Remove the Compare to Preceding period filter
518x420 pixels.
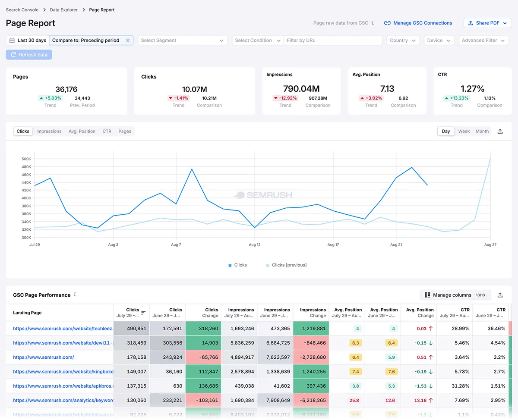click(x=128, y=41)
